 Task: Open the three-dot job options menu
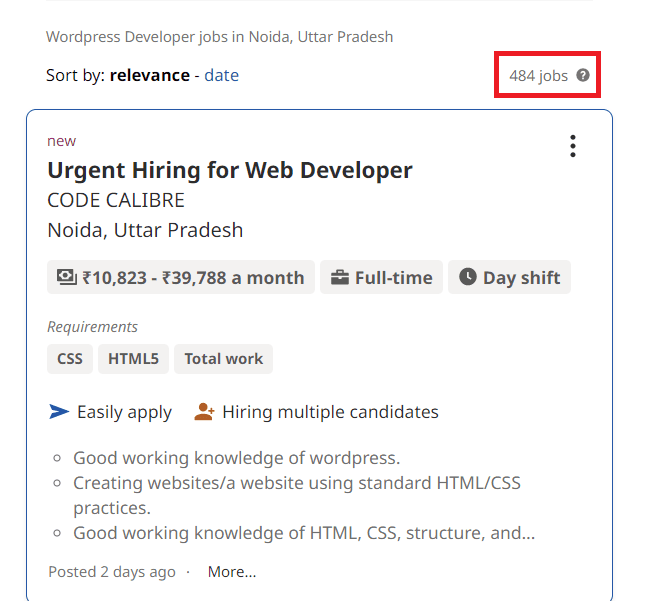point(572,146)
